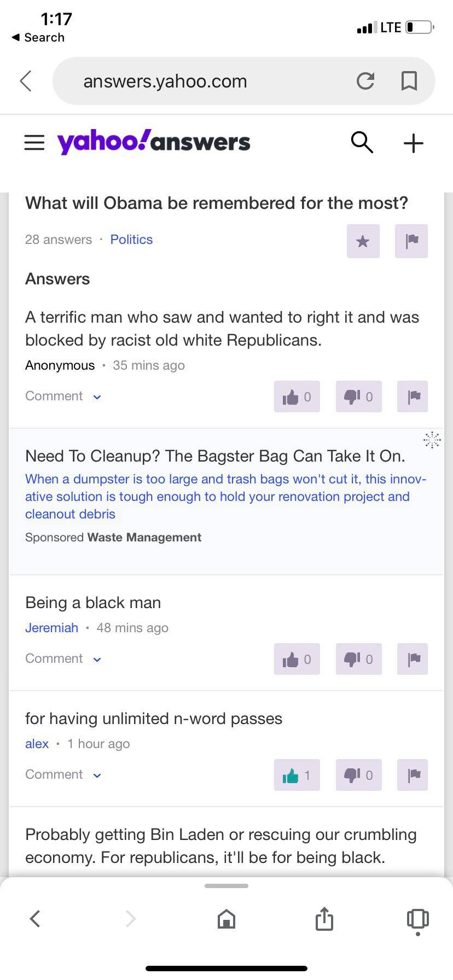Open the browser tabs overview icon
The image size is (453, 980).
tap(417, 919)
